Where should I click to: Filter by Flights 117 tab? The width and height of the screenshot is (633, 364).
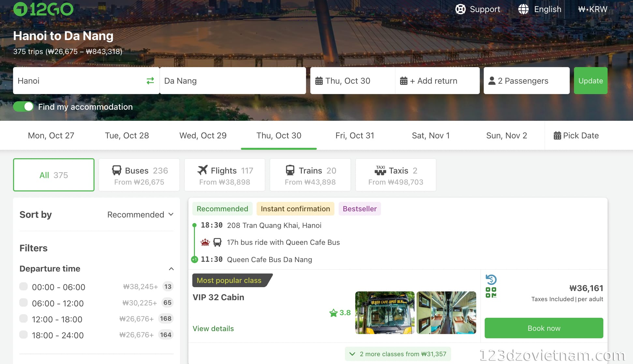tap(225, 175)
